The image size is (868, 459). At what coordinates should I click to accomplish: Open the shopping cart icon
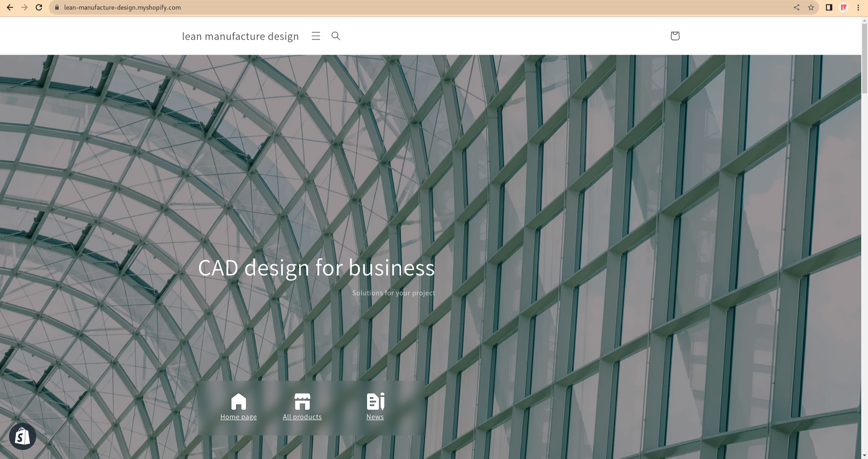675,36
